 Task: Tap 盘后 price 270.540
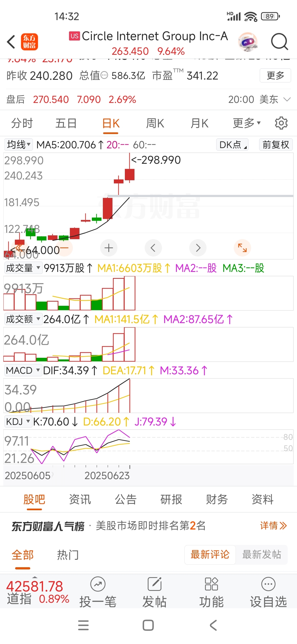click(x=51, y=99)
